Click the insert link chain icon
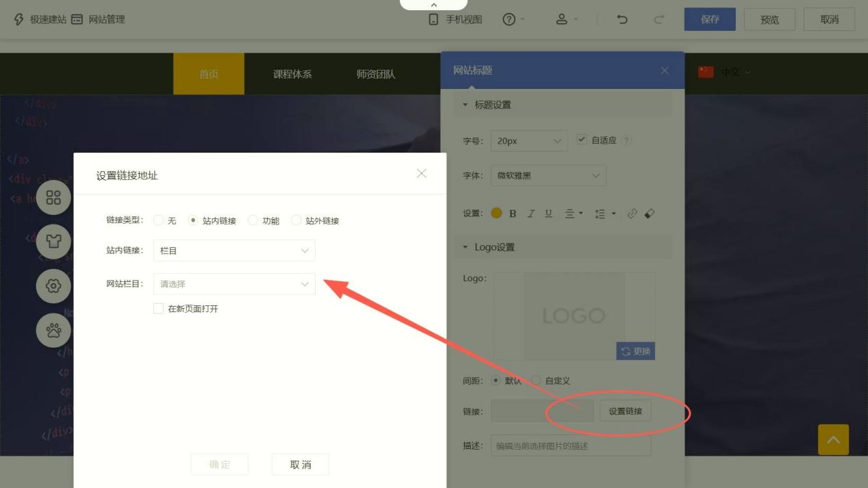This screenshot has height=488, width=868. pyautogui.click(x=632, y=214)
